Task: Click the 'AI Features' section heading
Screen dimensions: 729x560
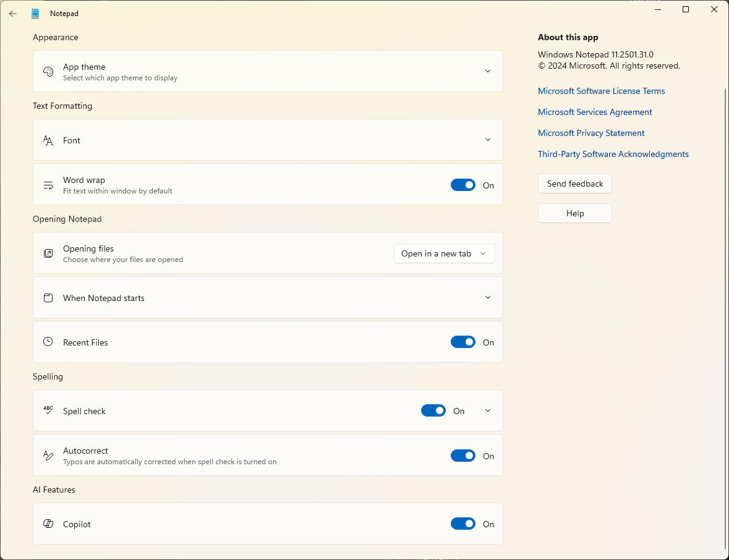Action: click(54, 490)
